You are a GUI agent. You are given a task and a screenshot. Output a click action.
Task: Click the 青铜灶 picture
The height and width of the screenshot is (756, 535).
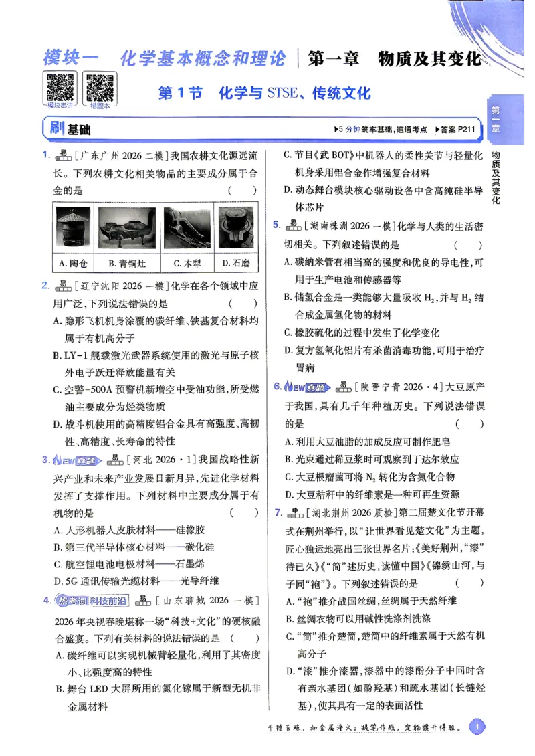pyautogui.click(x=127, y=229)
